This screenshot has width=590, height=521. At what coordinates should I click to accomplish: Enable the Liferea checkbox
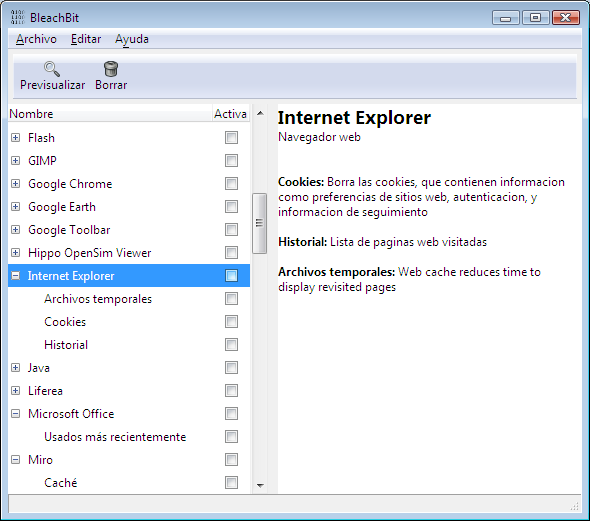231,390
